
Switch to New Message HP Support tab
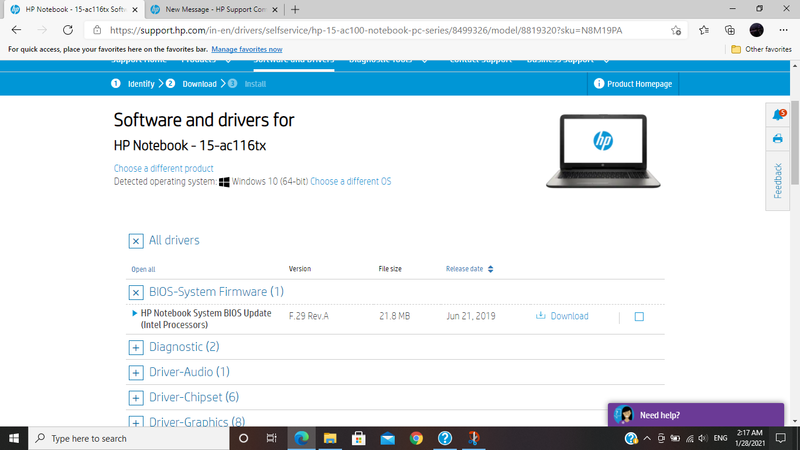click(x=214, y=9)
